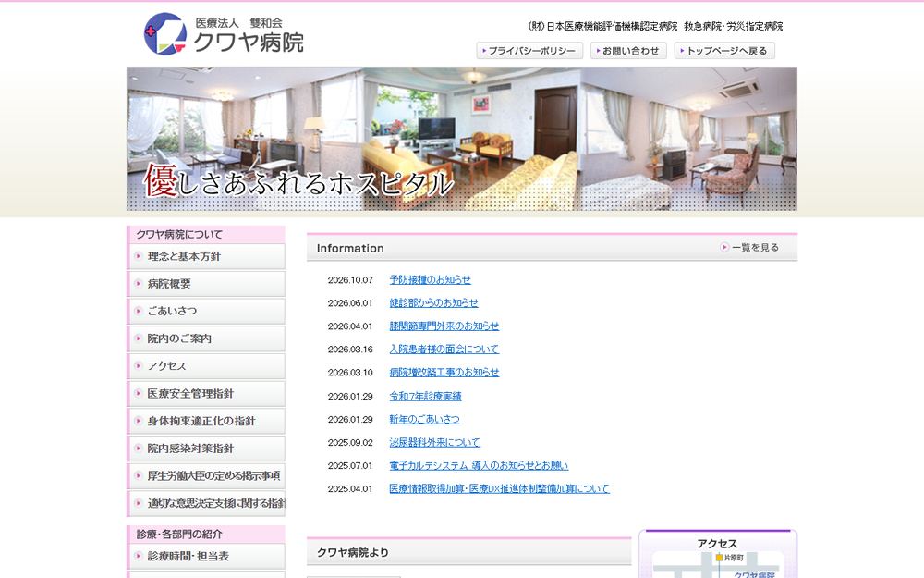Open 身体拘束適正化の指針 item
This screenshot has width=924, height=578.
point(206,421)
